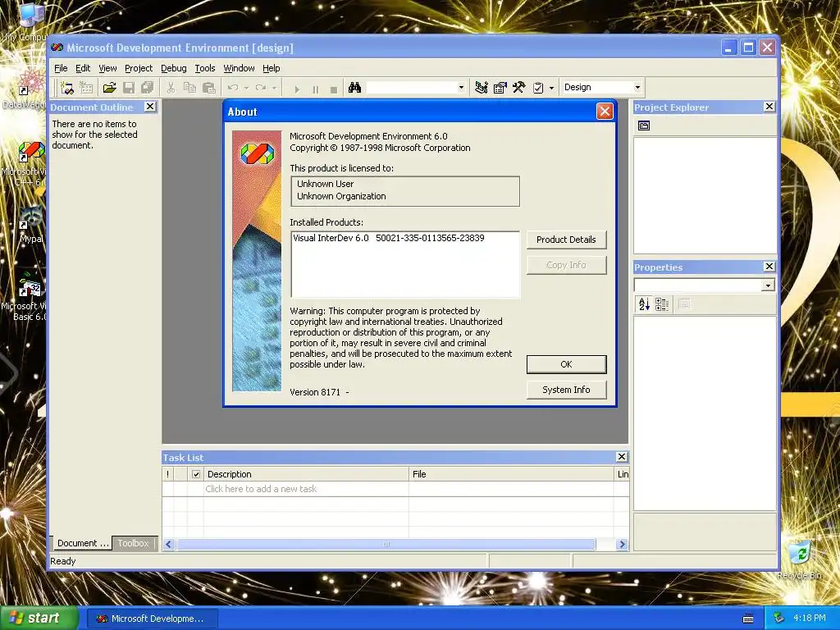Click the Copy toolbar icon

(189, 88)
